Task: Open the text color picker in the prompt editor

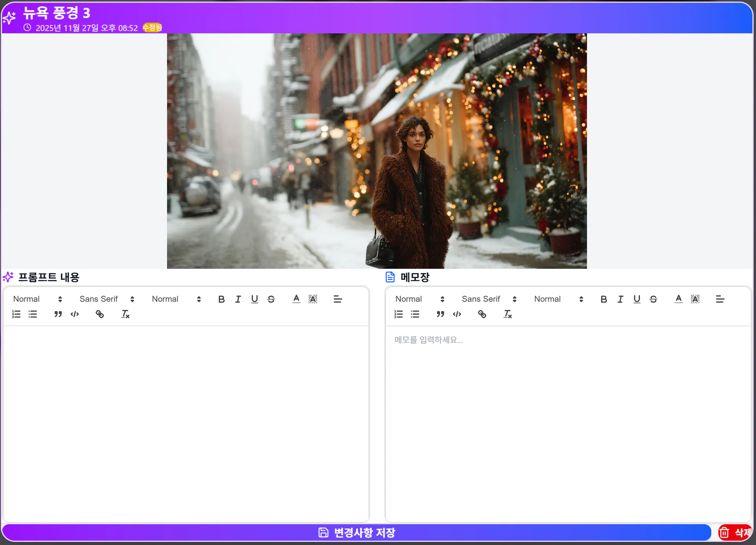Action: tap(296, 299)
